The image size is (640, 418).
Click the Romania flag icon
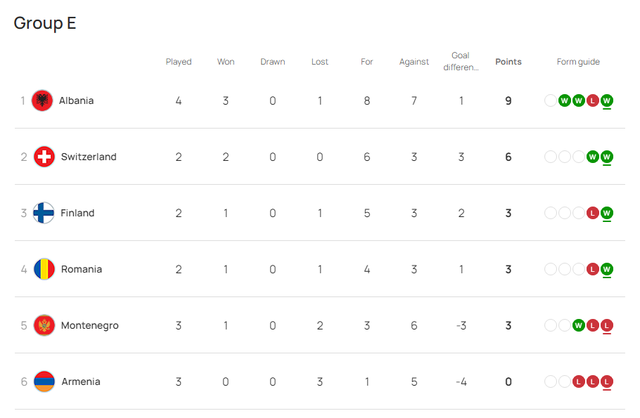[x=43, y=269]
